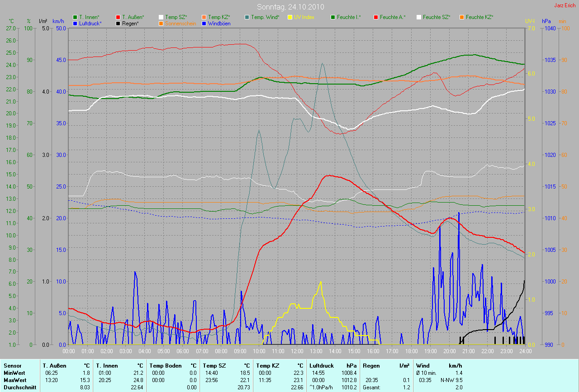Screen dimensions: 579x392
Task: Select the 'Feuchte I.*' legend label
Action: pos(349,17)
